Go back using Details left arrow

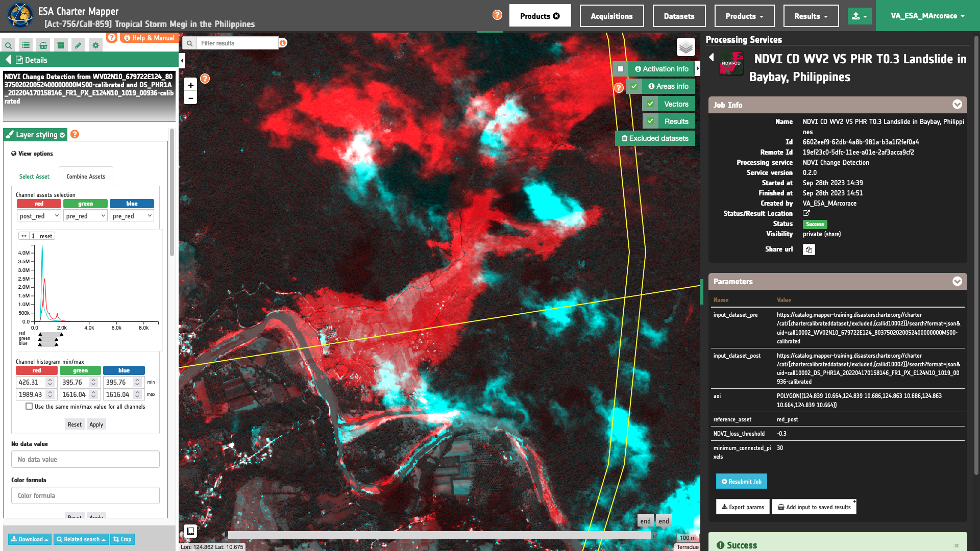tap(8, 60)
